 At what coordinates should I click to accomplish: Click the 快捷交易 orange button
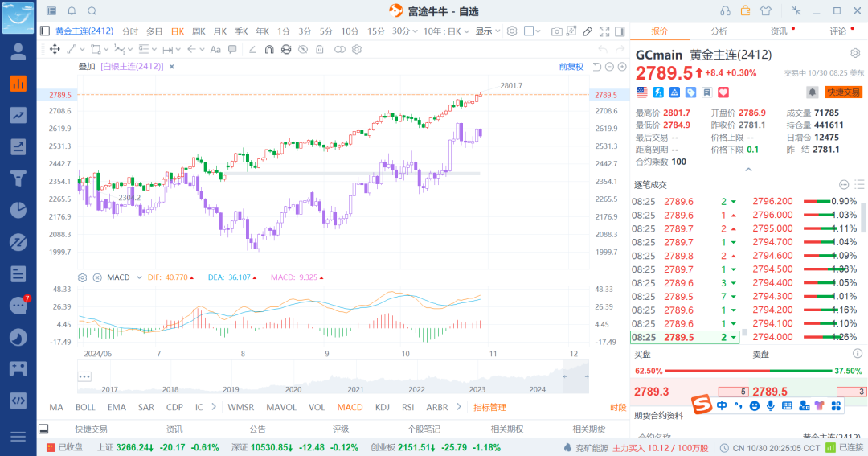click(843, 92)
